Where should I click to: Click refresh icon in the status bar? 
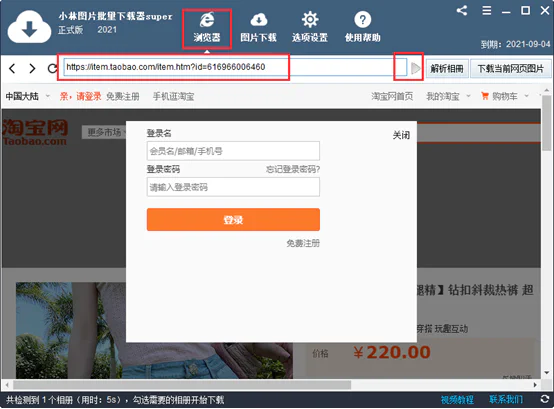(x=544, y=399)
